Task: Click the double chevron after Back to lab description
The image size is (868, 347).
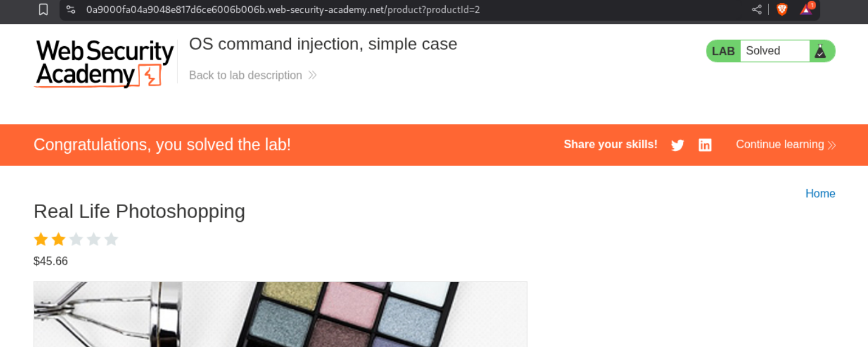Action: point(312,75)
